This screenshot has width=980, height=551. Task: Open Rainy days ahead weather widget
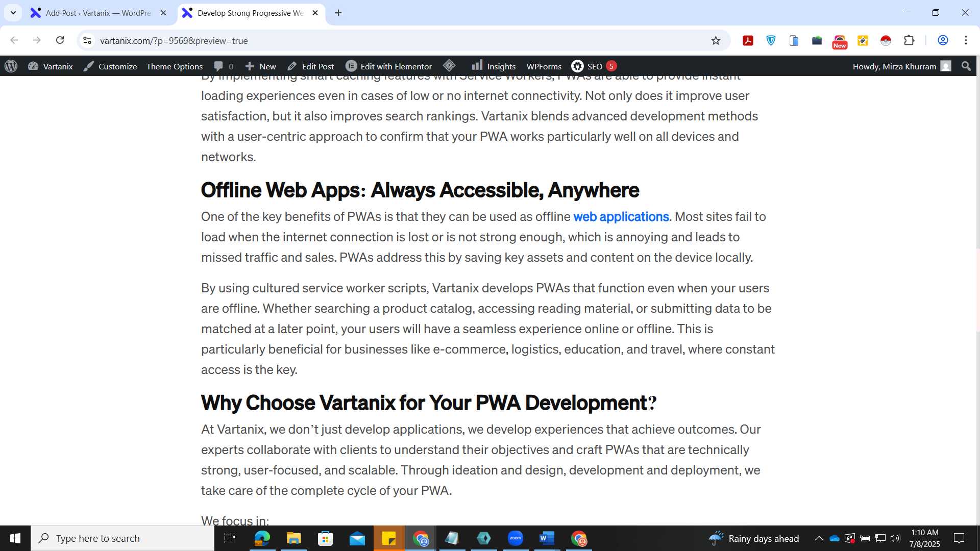(x=753, y=538)
